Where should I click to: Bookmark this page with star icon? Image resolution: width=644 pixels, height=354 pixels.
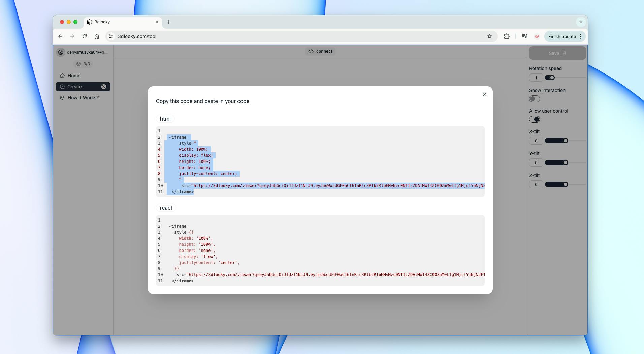click(490, 36)
